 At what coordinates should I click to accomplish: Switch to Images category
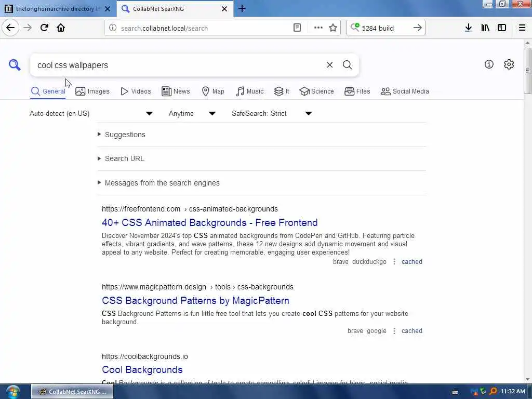[92, 91]
